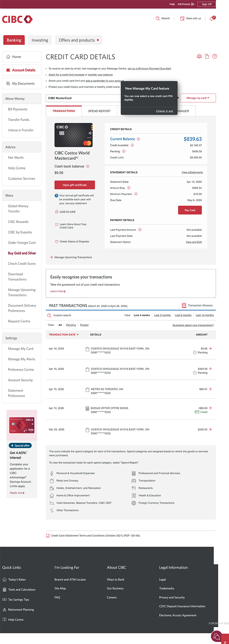229x644 pixels.
Task: Expand the $3.66 Costco transaction
Action: (x=210, y=348)
